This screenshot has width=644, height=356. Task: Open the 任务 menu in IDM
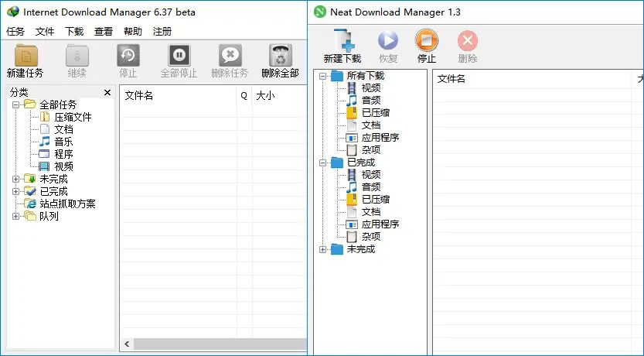(15, 32)
